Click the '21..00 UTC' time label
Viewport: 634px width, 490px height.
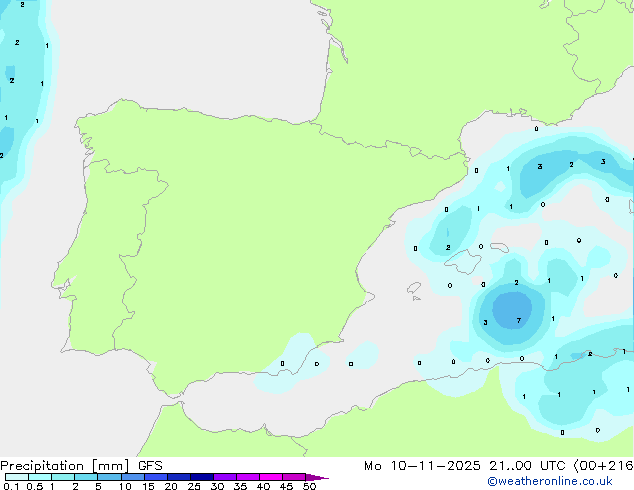(x=527, y=466)
